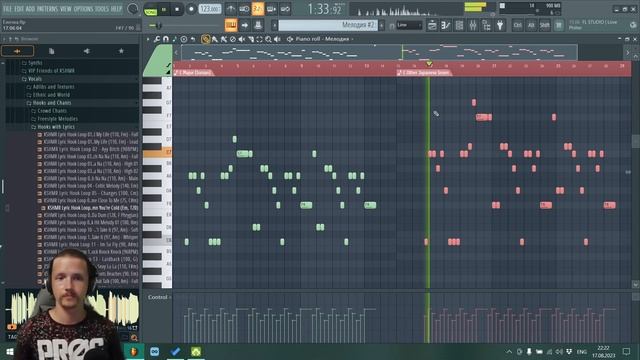The width and height of the screenshot is (640, 360).
Task: Toggle loop recording icon
Action: pyautogui.click(x=285, y=9)
